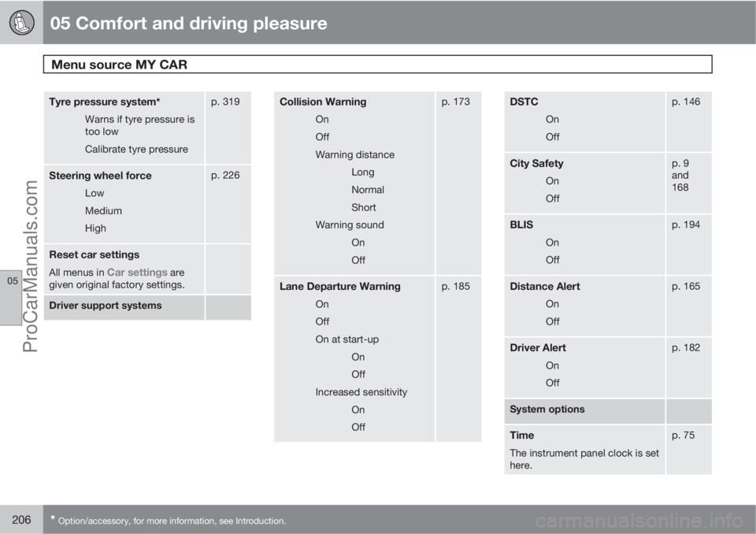Click page reference 'p. 182'
The height and width of the screenshot is (534, 756).
[686, 348]
